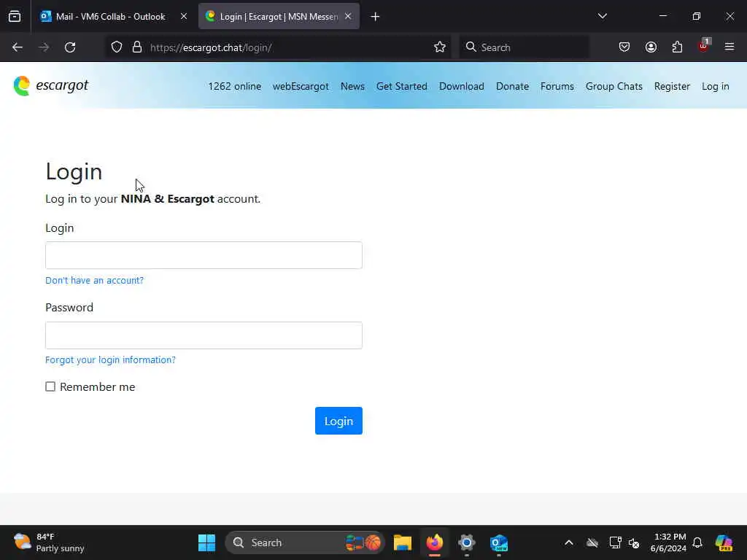
Task: Toggle the Remember me checkbox
Action: [x=50, y=386]
